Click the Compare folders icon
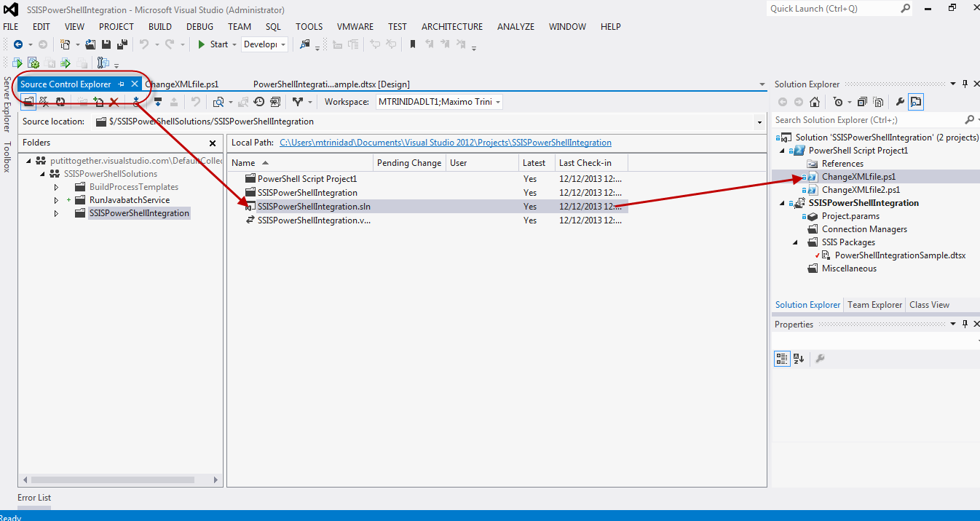 218,102
